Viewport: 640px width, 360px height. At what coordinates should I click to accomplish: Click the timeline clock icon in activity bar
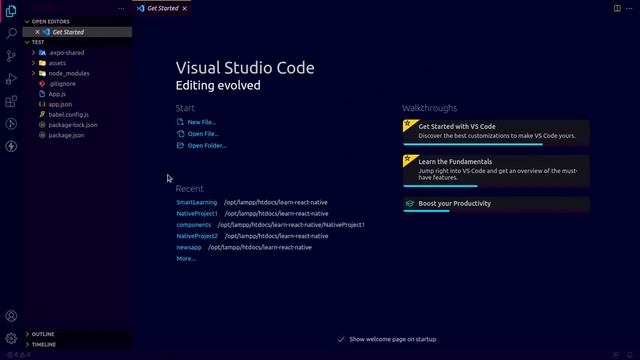click(x=11, y=124)
